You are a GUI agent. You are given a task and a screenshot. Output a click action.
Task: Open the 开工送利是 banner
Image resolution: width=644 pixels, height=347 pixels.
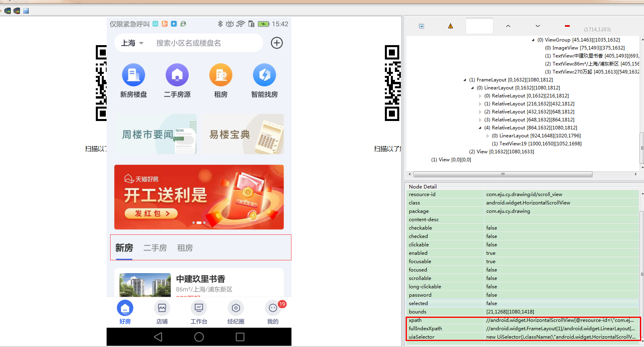pyautogui.click(x=199, y=197)
